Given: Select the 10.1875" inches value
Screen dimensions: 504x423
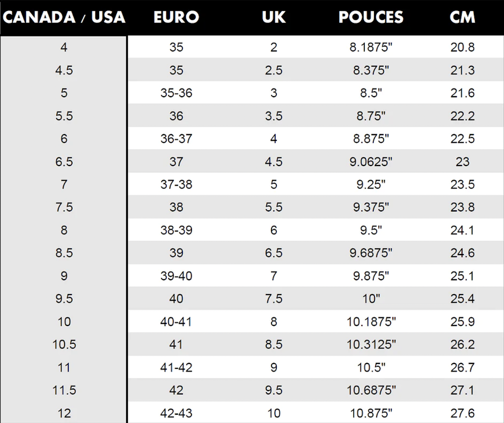Looking at the screenshot, I should pyautogui.click(x=371, y=322).
